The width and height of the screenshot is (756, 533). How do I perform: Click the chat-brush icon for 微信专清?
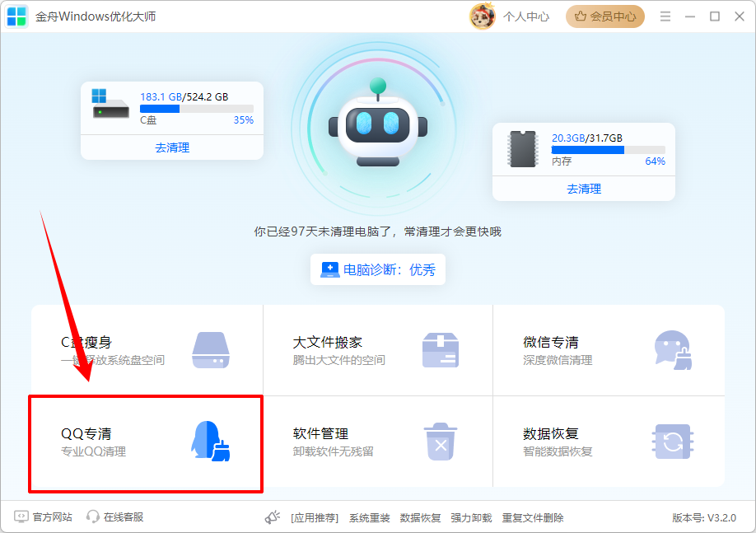[673, 350]
